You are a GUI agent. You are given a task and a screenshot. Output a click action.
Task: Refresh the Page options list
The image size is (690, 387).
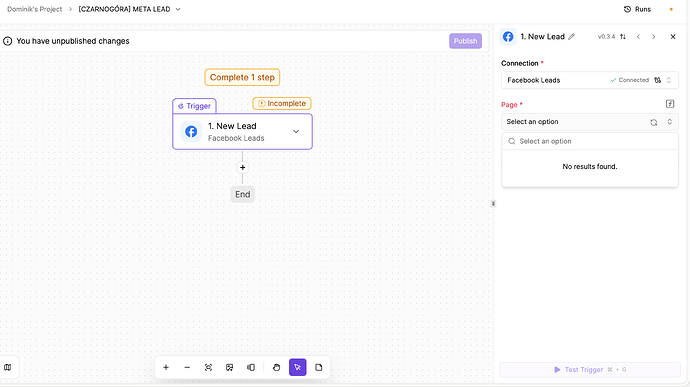click(653, 122)
